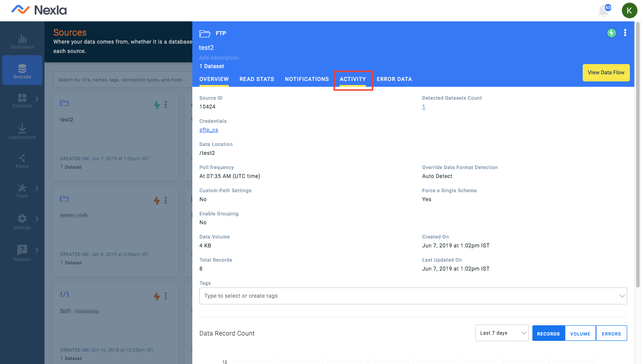The height and width of the screenshot is (364, 641).
Task: Switch to the Notifications tab
Action: point(307,79)
